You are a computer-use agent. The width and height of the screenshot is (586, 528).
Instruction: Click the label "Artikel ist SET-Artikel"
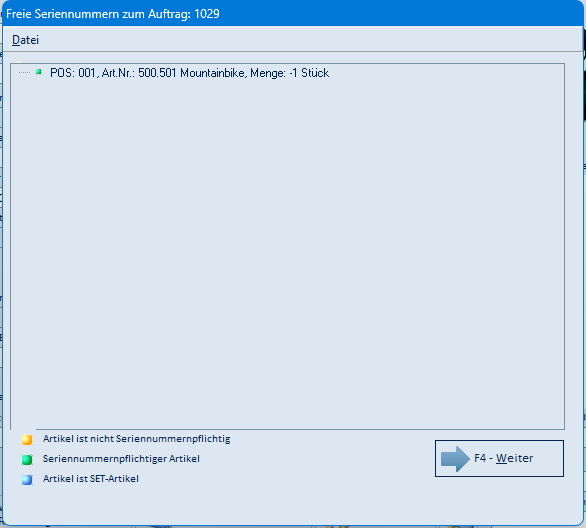click(x=91, y=479)
